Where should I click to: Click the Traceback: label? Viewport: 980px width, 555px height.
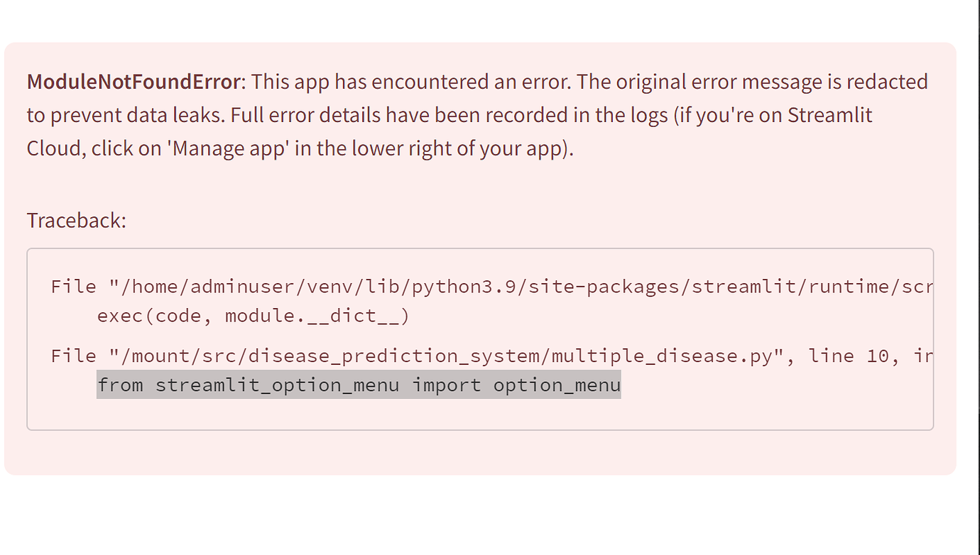[x=76, y=221]
